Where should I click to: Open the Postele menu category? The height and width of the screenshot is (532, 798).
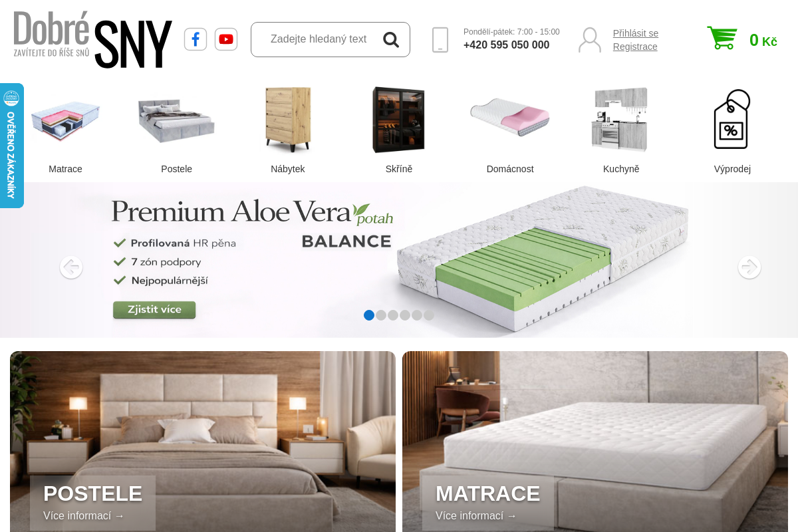click(176, 130)
